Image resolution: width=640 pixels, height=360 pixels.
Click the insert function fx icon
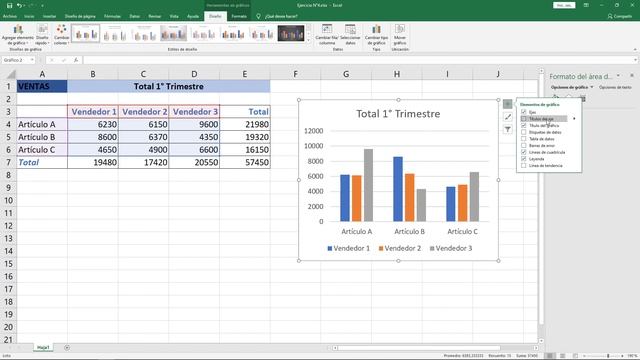click(76, 60)
